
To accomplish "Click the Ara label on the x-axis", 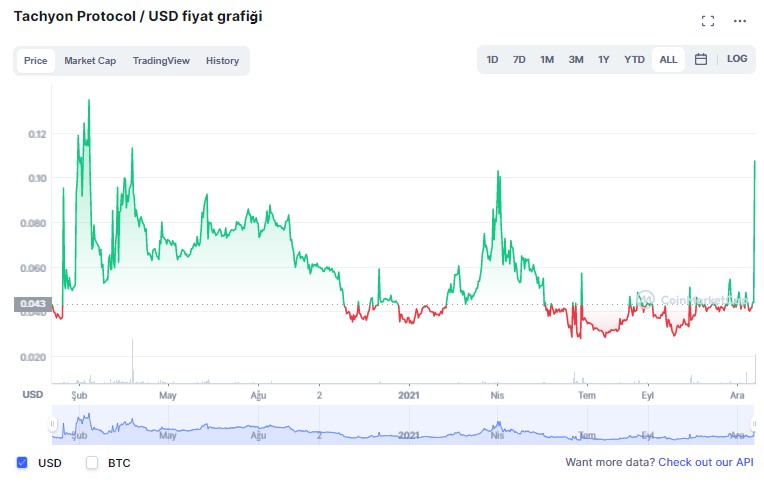I will click(737, 395).
